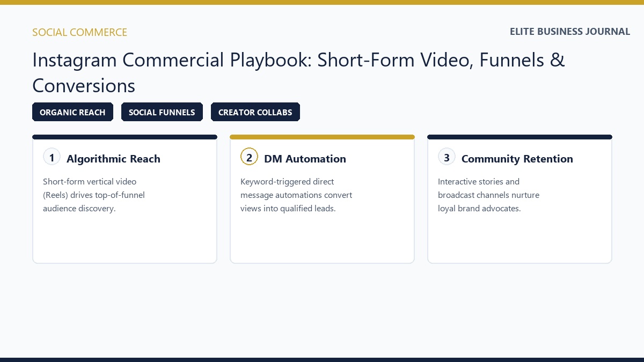Click the SOCIAL FUNNELS tag

(x=162, y=112)
